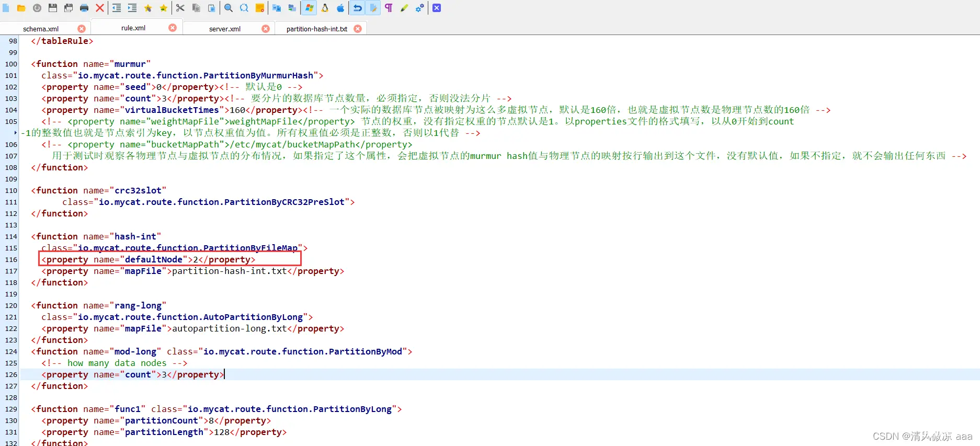Select Apple line-ending format icon
This screenshot has width=980, height=446.
[340, 8]
